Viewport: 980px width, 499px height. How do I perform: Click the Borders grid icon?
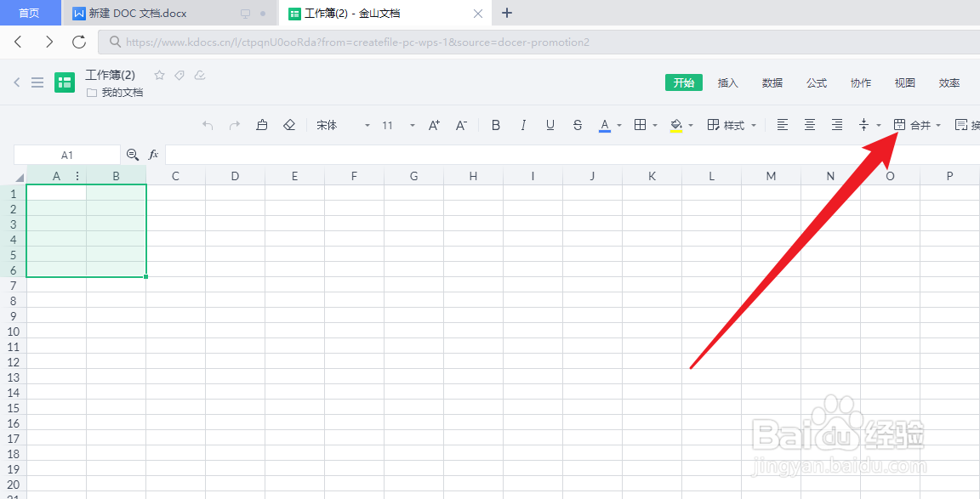click(x=640, y=125)
